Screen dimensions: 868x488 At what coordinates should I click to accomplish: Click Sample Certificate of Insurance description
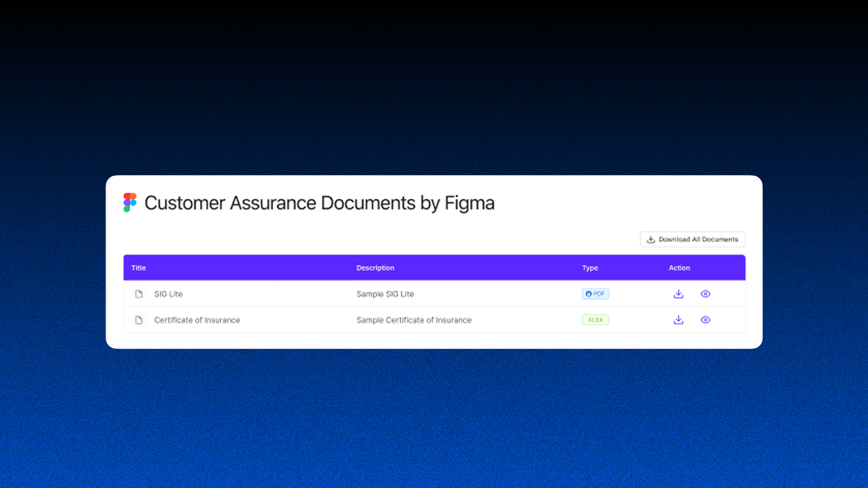[x=414, y=320]
